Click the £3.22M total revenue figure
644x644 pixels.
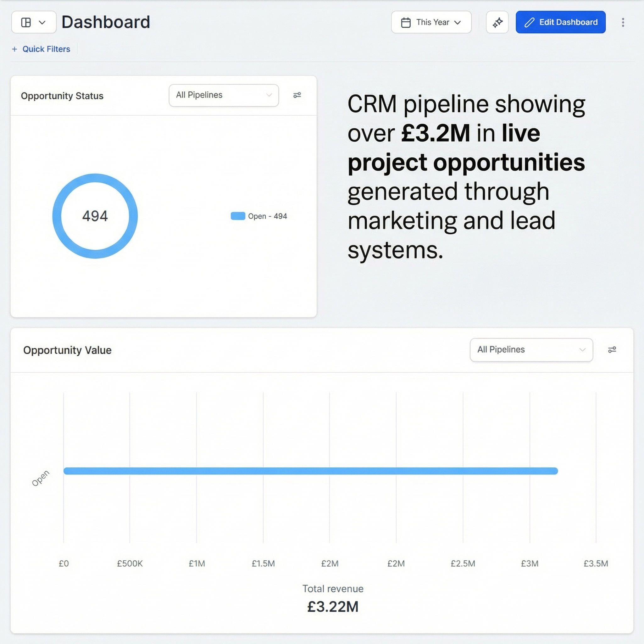(x=332, y=607)
